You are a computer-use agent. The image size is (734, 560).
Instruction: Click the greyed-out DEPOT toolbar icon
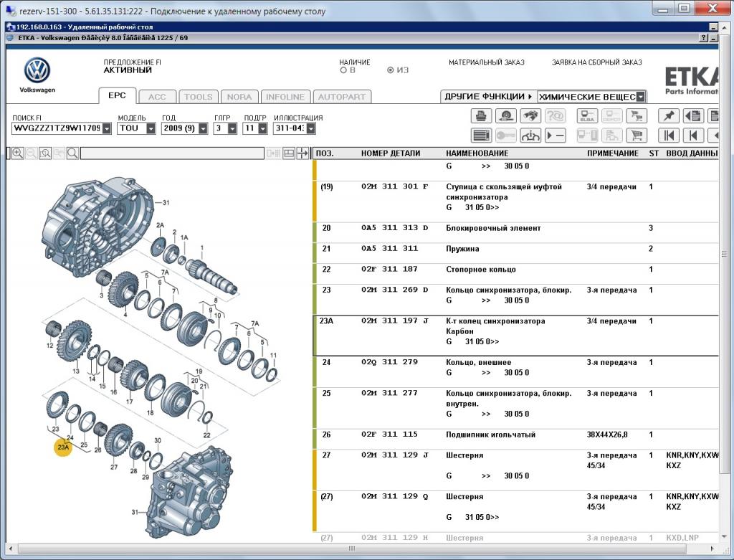click(611, 115)
